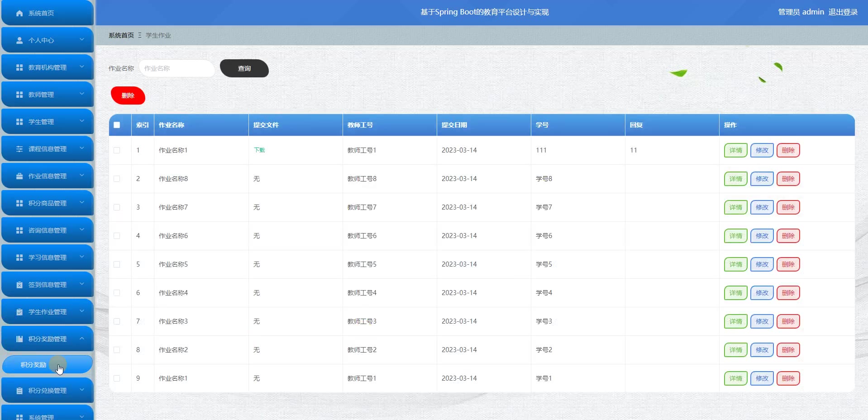Click the black 查询 search button
The width and height of the screenshot is (868, 420).
click(x=244, y=68)
